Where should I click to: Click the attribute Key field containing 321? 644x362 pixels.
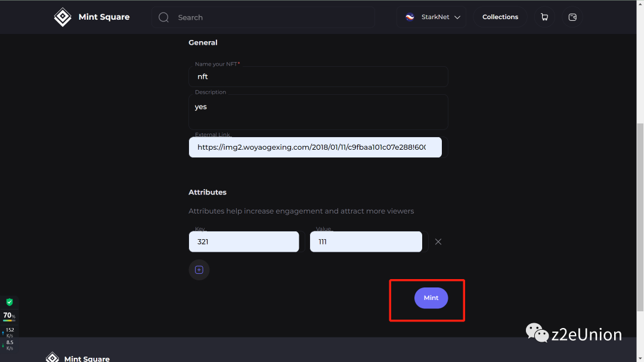(x=244, y=242)
